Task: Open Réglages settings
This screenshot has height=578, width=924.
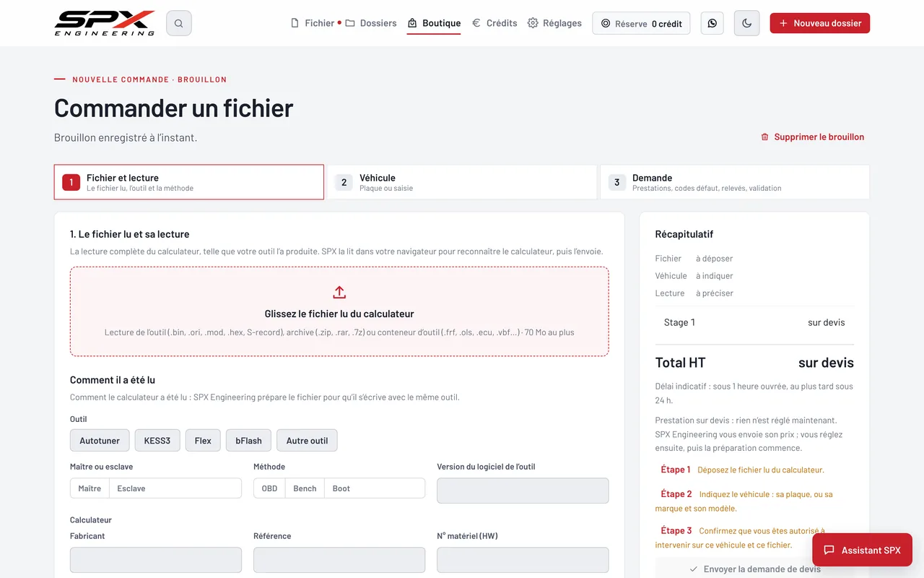Action: [x=554, y=23]
